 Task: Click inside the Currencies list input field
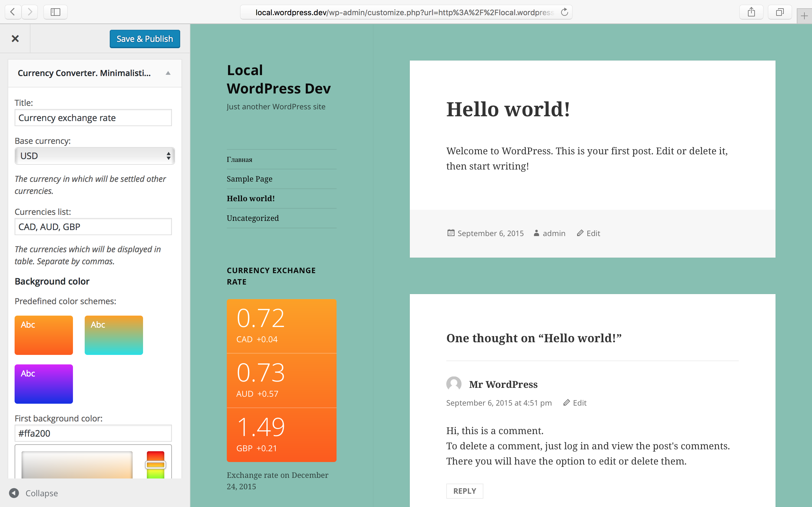93,226
